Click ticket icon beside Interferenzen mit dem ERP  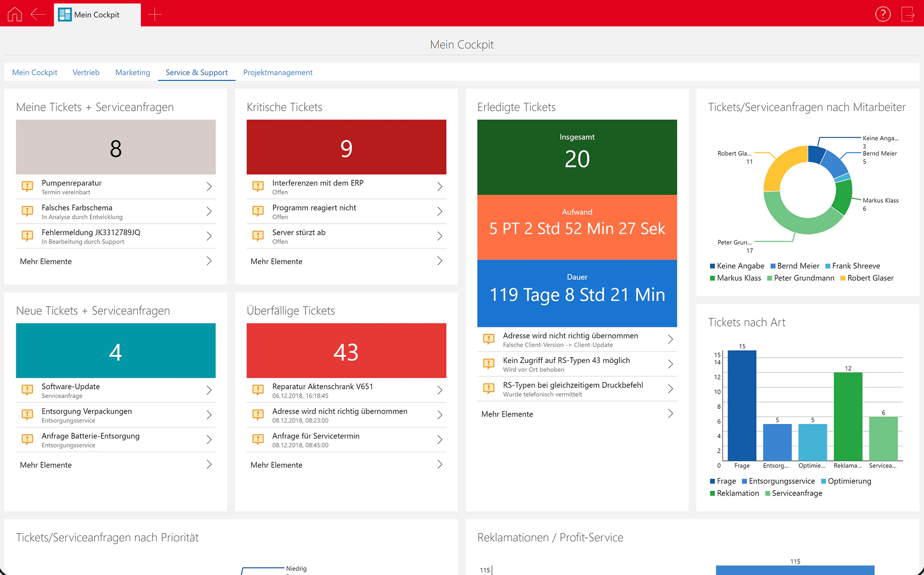tap(258, 186)
